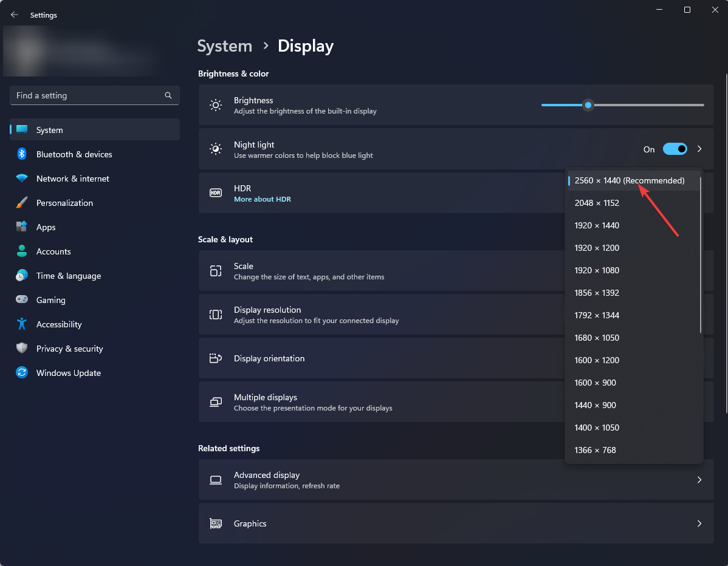Click the Brightness sun icon
The height and width of the screenshot is (566, 728).
216,105
